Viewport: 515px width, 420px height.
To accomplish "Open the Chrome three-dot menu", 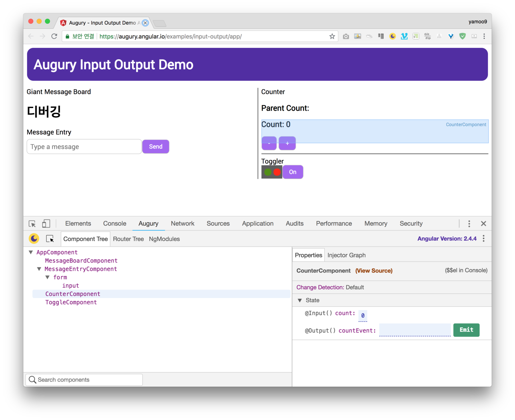I will (484, 36).
